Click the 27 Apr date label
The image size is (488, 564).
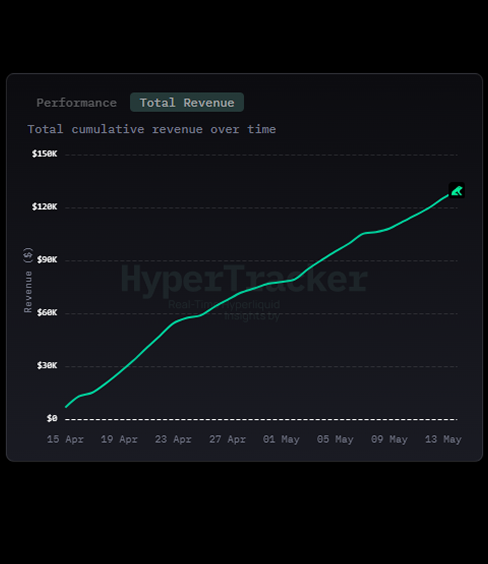click(x=227, y=440)
